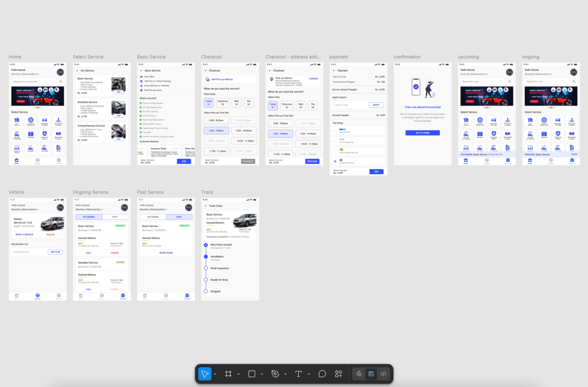The width and height of the screenshot is (588, 387).
Task: Click the APPLY coupon button in payment frame
Action: point(376,105)
